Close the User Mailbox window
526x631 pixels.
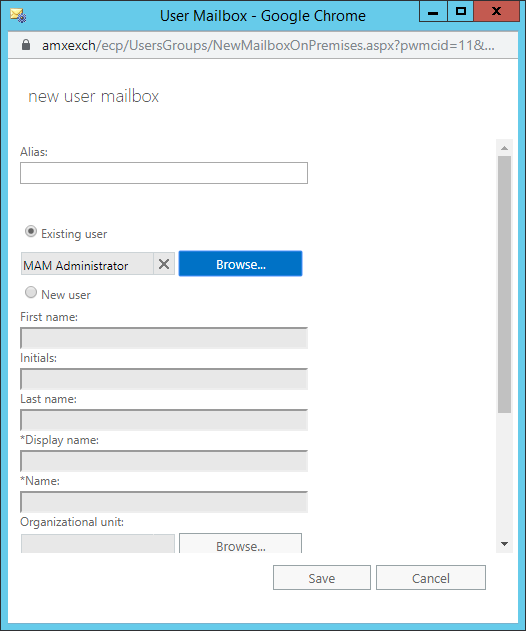click(497, 12)
